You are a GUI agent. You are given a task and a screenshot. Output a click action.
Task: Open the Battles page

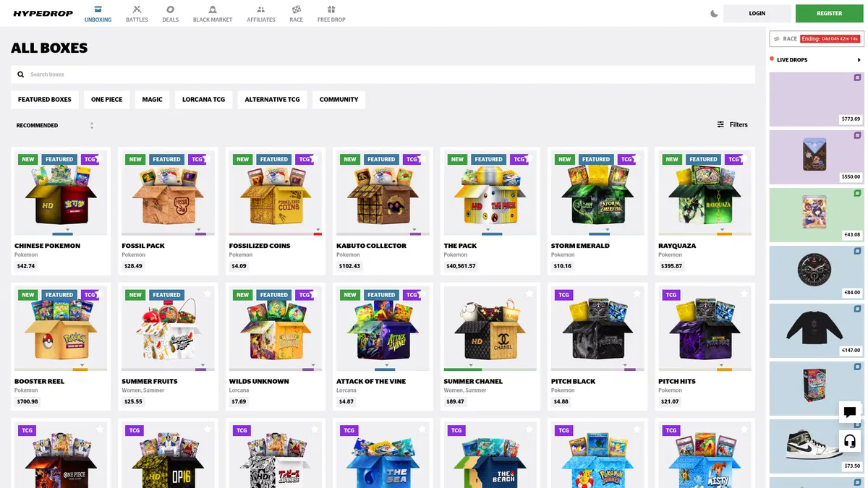click(x=137, y=14)
